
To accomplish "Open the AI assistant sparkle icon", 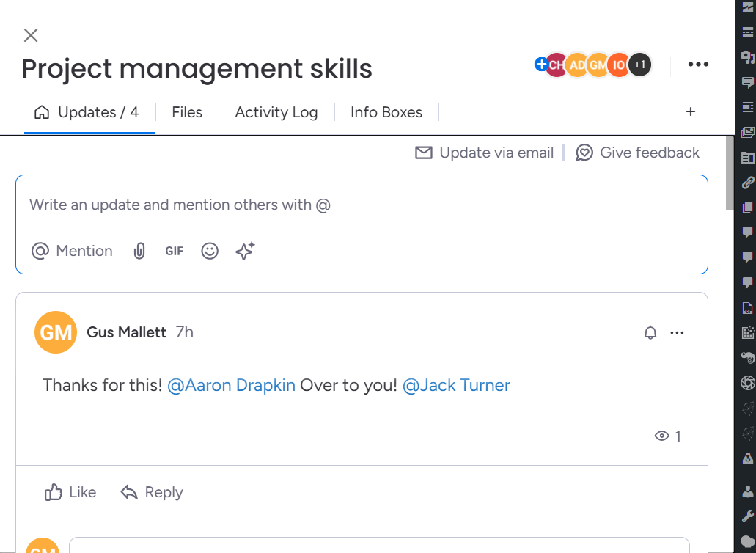I will click(244, 251).
